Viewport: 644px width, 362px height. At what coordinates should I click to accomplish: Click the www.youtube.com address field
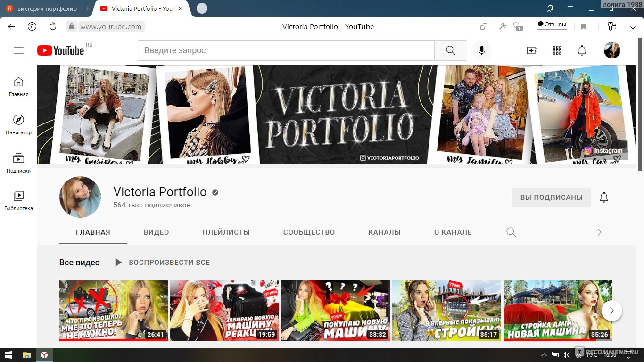111,27
